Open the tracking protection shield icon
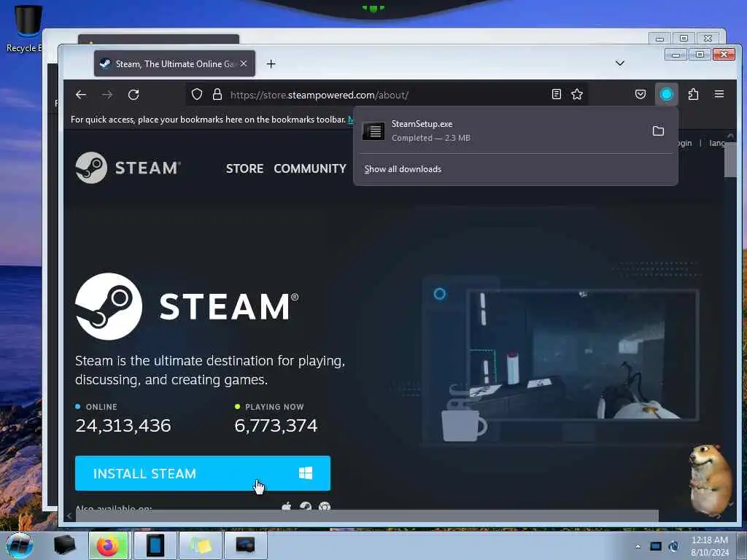 coord(197,94)
